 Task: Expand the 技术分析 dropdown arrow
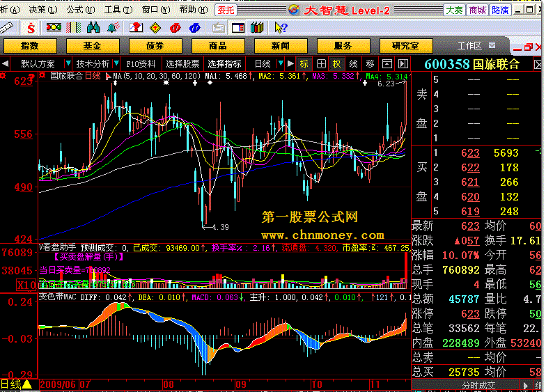[116, 63]
